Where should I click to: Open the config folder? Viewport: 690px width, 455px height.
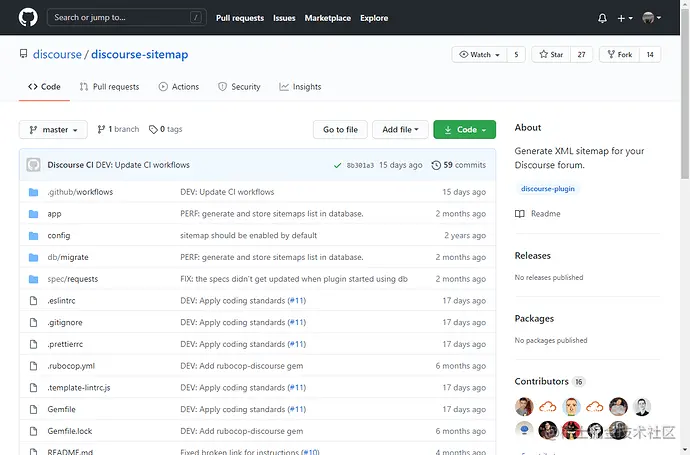tap(59, 235)
